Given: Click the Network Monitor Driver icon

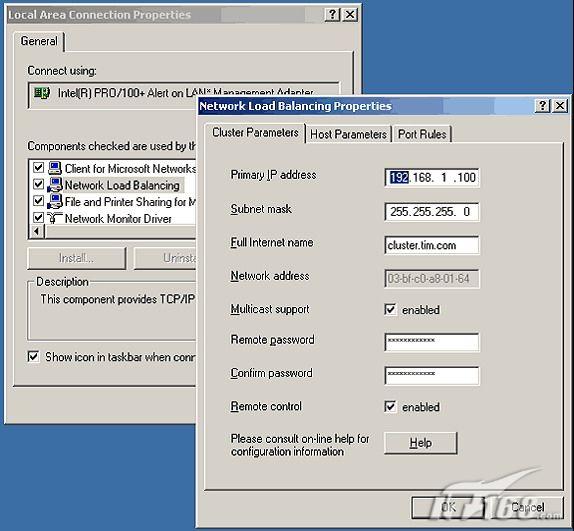Looking at the screenshot, I should coord(55,218).
